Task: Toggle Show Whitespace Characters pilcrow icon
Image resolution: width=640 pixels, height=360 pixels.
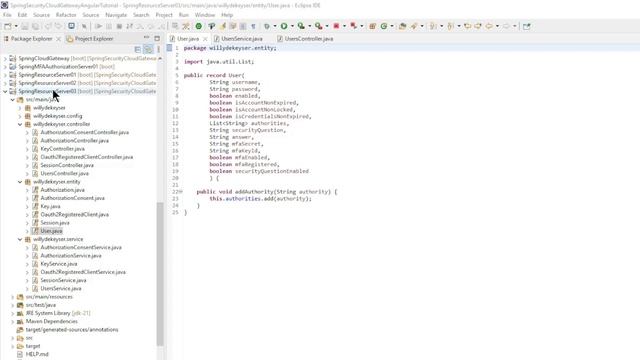Action: click(253, 26)
